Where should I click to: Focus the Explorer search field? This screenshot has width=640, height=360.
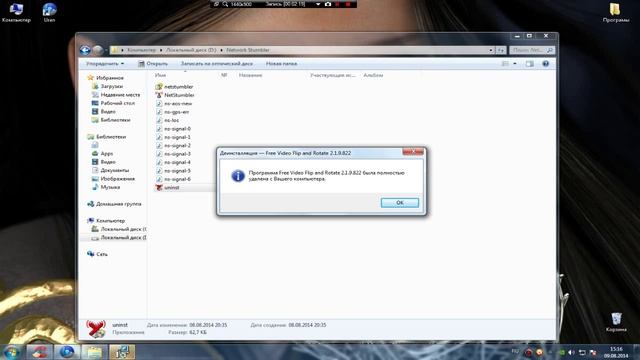(531, 50)
